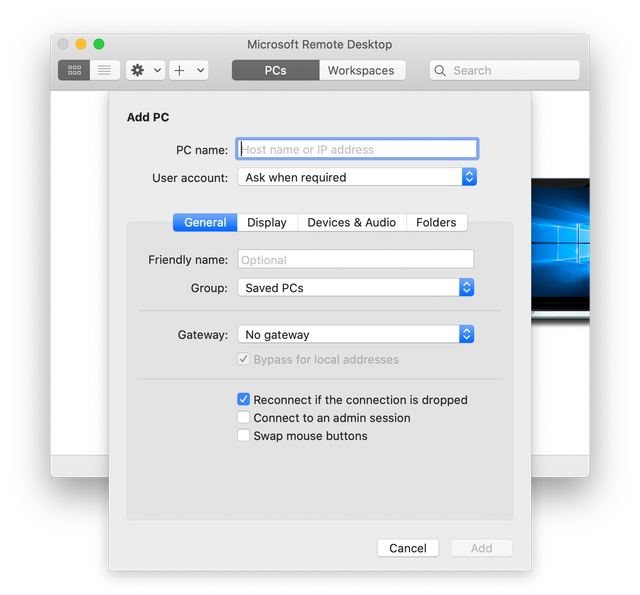Open the Devices & Audio tab
The width and height of the screenshot is (640, 595).
[x=351, y=222]
